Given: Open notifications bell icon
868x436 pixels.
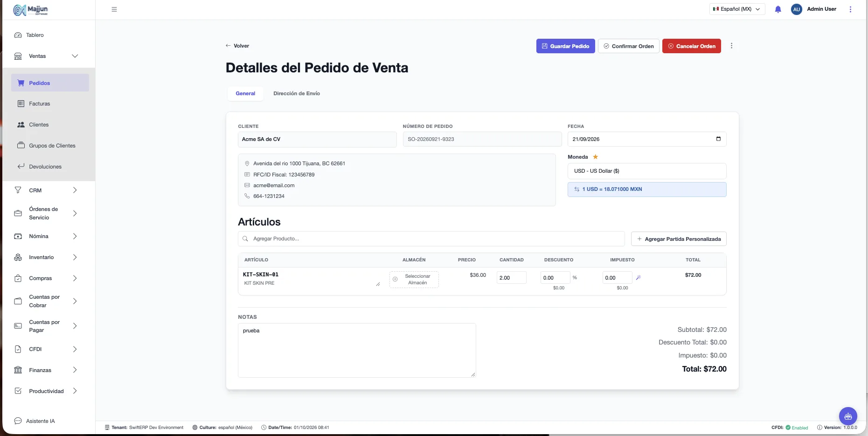Looking at the screenshot, I should pyautogui.click(x=778, y=9).
